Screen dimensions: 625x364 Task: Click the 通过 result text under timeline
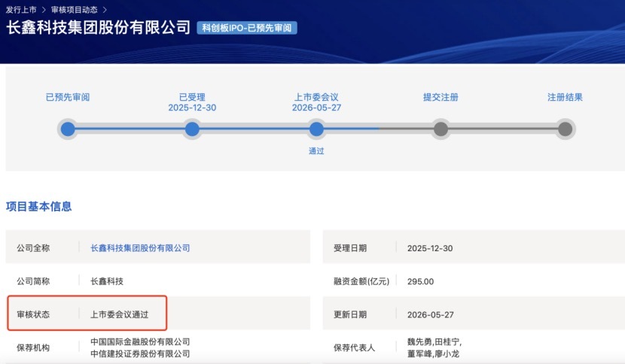coord(316,151)
